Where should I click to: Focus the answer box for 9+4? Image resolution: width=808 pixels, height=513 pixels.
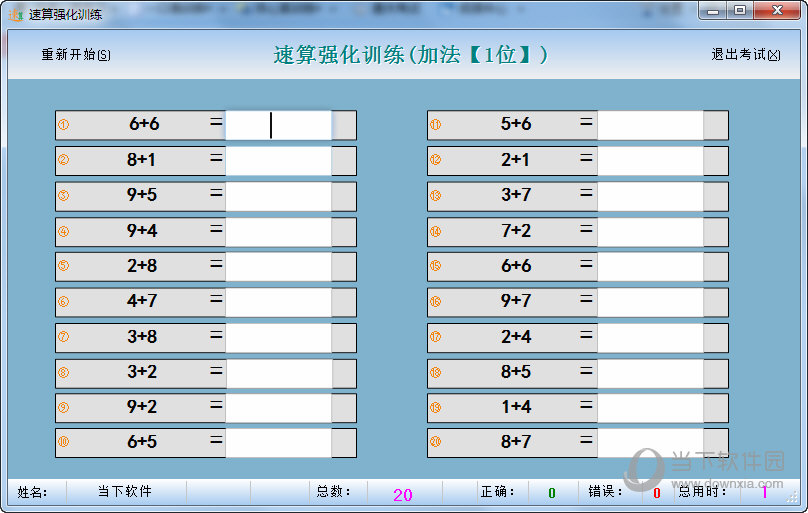pos(279,232)
